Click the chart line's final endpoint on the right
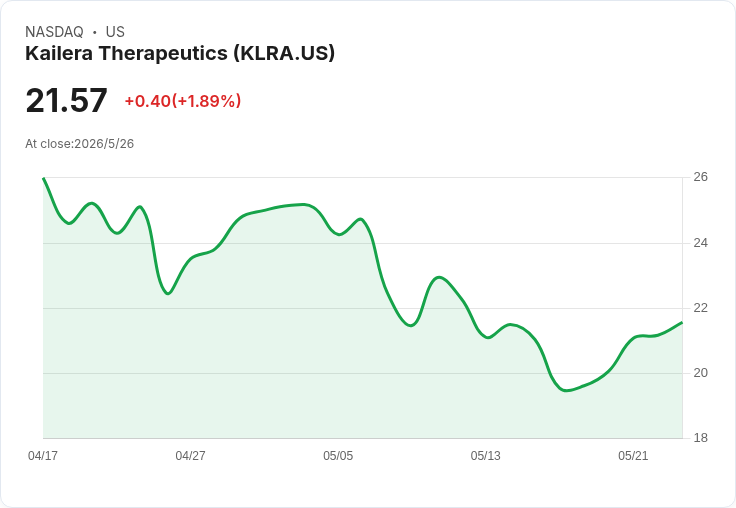The image size is (736, 508). click(682, 323)
